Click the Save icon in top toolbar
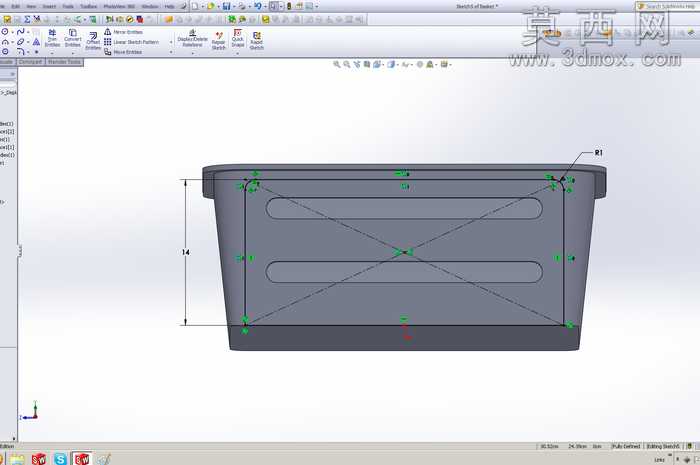Screen dimensions: 700x465 [x=226, y=6]
